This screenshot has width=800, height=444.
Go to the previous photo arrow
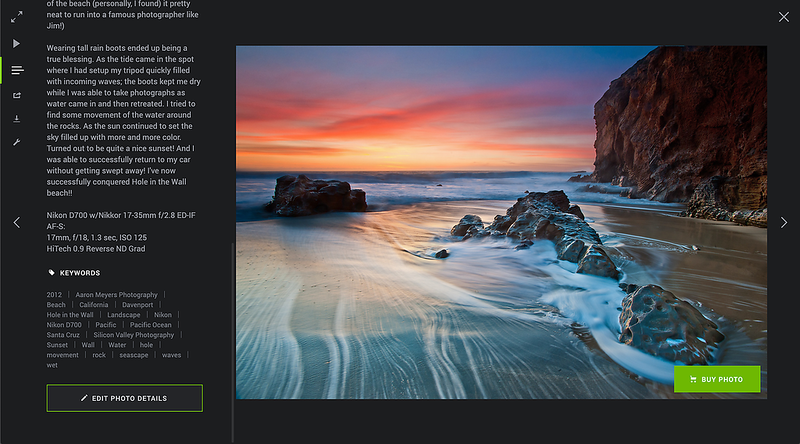tap(16, 222)
